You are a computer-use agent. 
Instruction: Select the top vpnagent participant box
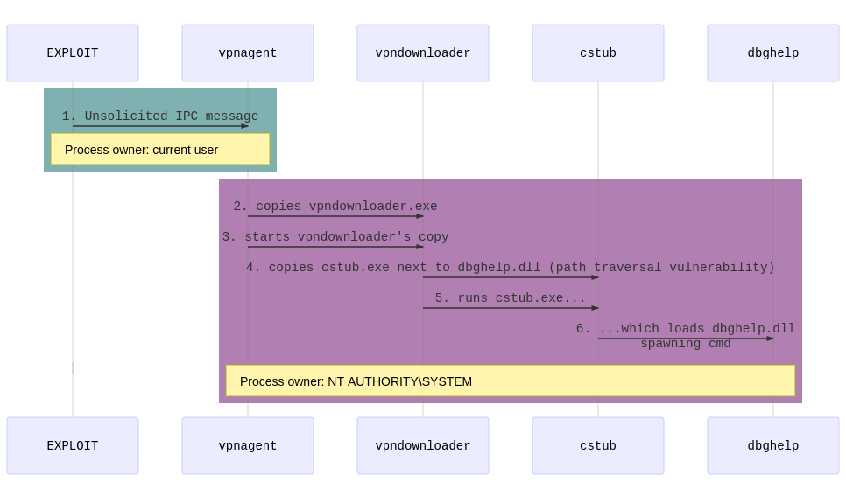pyautogui.click(x=248, y=53)
